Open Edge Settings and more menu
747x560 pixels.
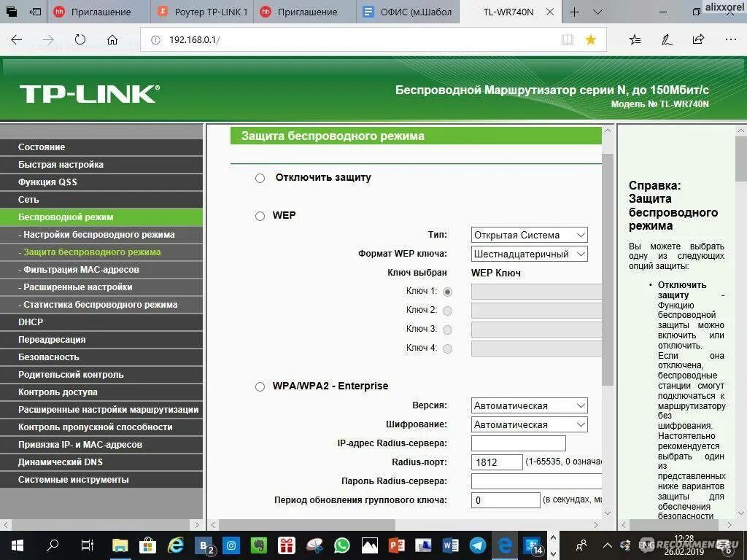[x=731, y=40]
